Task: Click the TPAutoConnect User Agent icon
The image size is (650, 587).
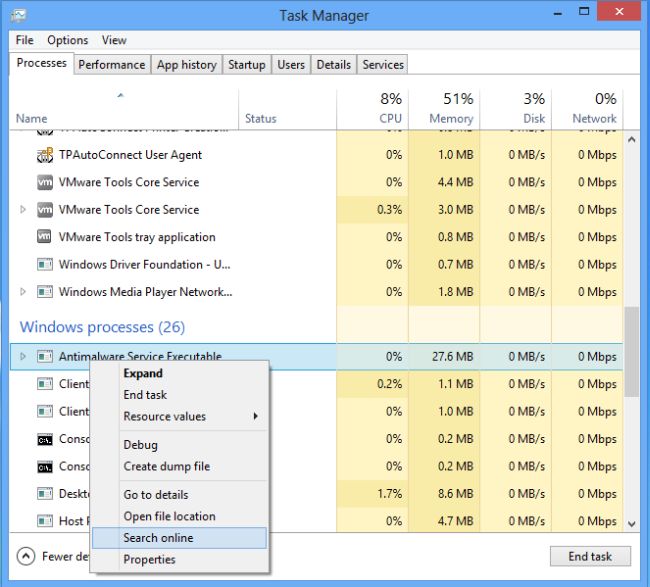Action: pyautogui.click(x=45, y=155)
